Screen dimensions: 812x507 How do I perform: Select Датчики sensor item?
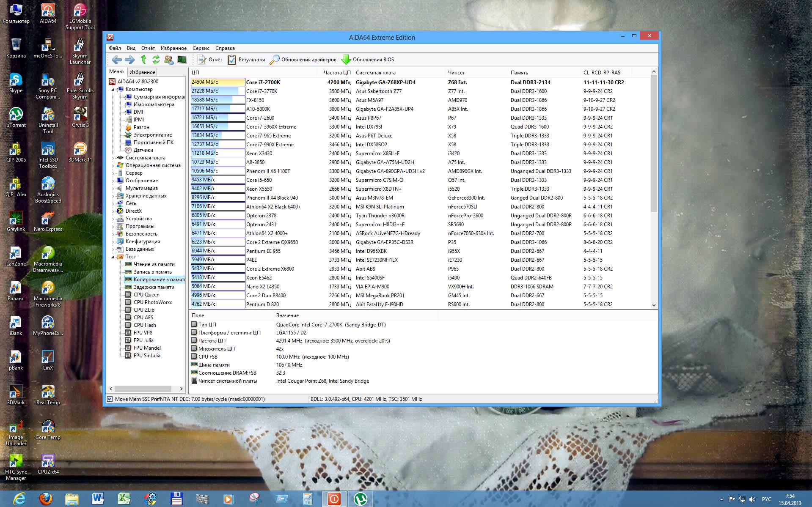(x=143, y=150)
